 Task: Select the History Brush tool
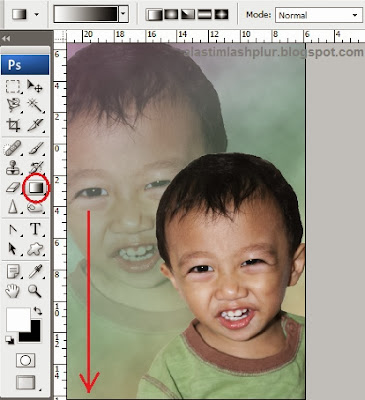tap(35, 168)
